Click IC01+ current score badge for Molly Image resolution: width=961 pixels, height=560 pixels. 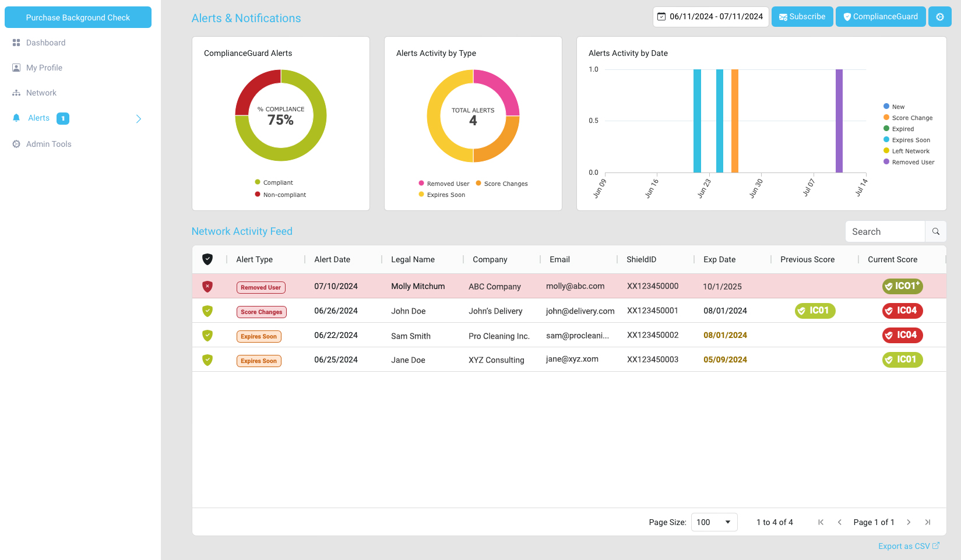(902, 286)
